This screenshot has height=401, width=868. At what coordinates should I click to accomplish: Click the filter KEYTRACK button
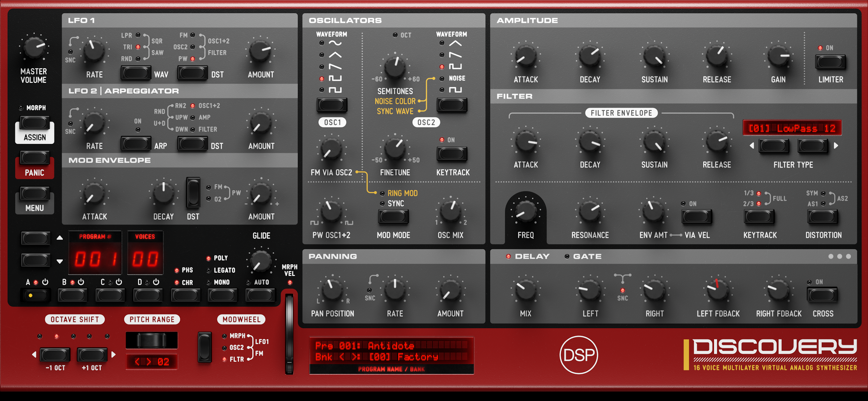759,217
